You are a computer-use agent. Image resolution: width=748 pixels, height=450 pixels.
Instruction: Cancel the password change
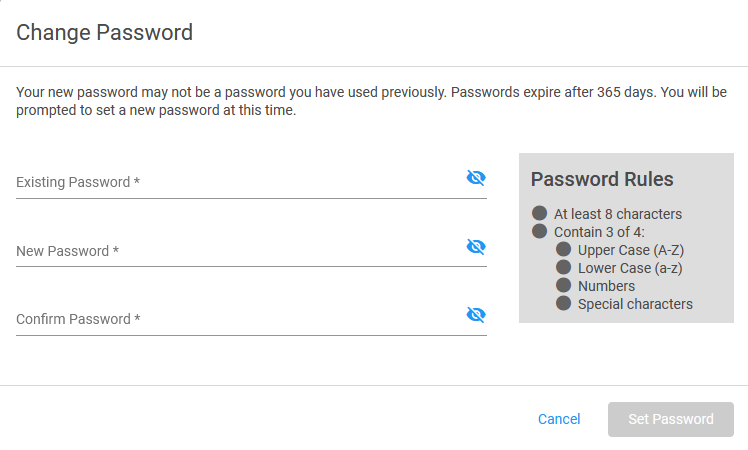(559, 419)
